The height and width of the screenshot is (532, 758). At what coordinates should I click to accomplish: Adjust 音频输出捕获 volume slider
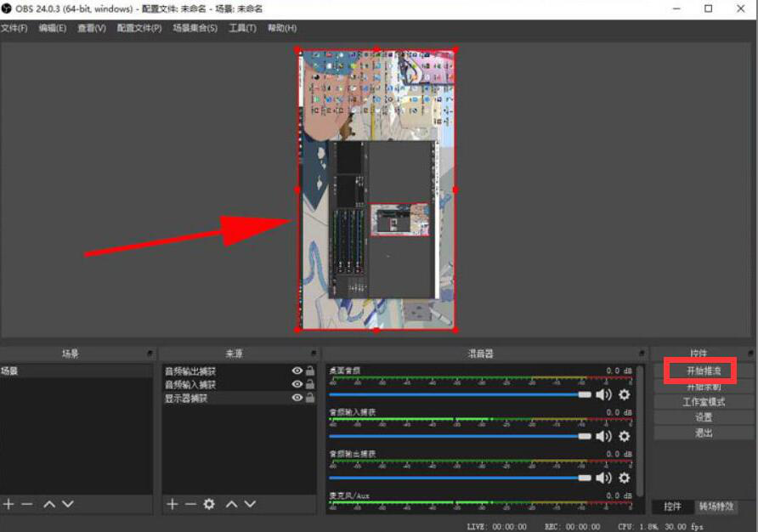(460, 478)
